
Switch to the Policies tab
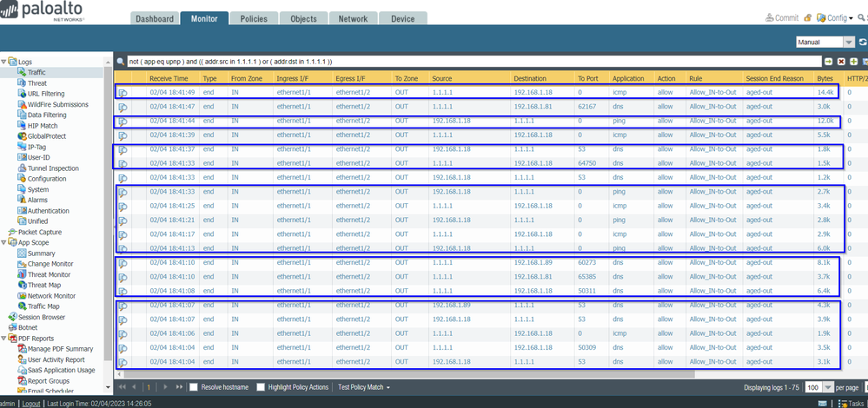(x=253, y=18)
